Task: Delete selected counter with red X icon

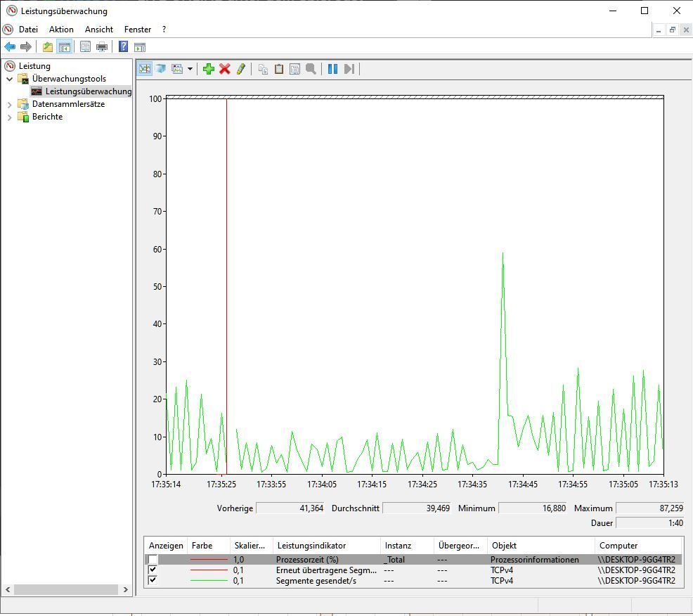Action: 225,69
